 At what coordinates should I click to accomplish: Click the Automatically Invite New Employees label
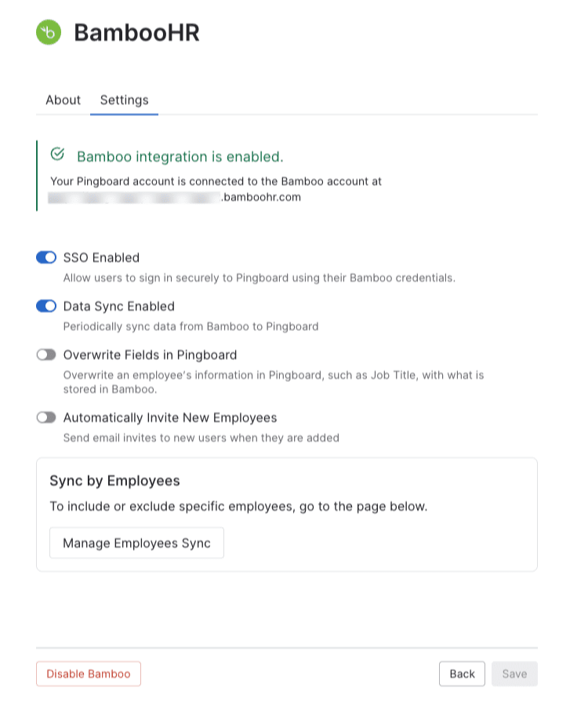[170, 417]
